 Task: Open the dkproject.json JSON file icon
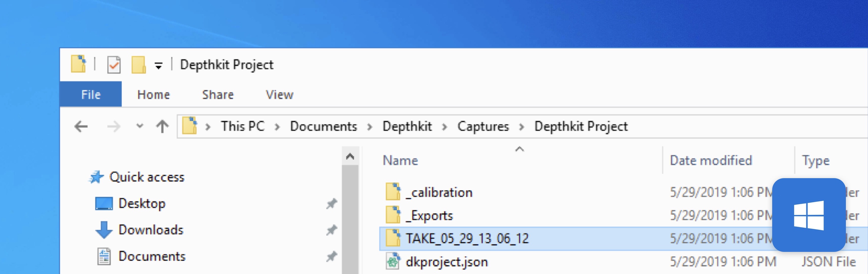392,262
